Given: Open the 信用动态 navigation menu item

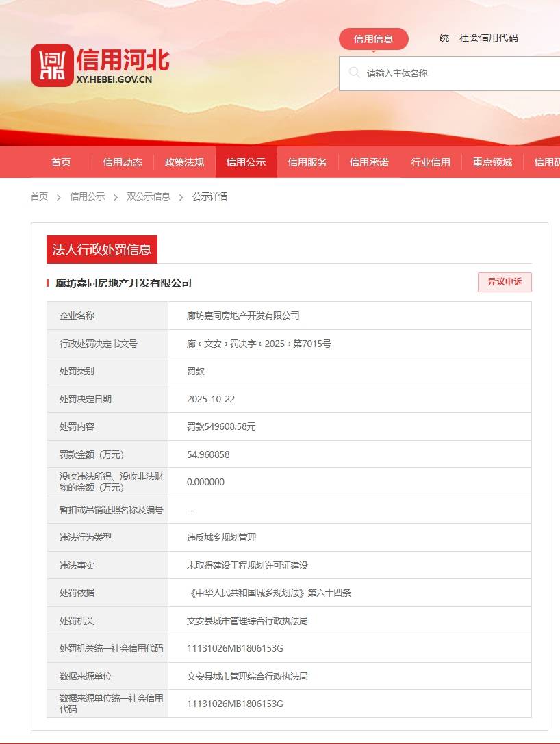Looking at the screenshot, I should [123, 162].
